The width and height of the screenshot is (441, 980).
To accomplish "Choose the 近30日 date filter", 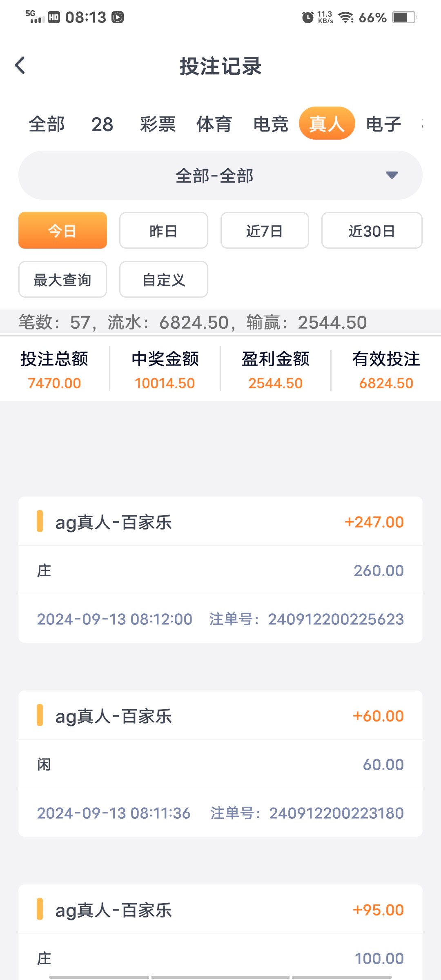I will coord(372,231).
